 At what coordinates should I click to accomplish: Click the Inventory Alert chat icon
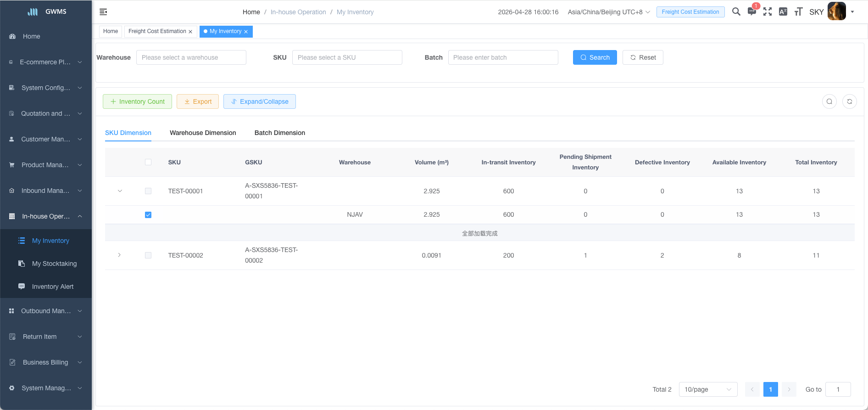(22, 286)
